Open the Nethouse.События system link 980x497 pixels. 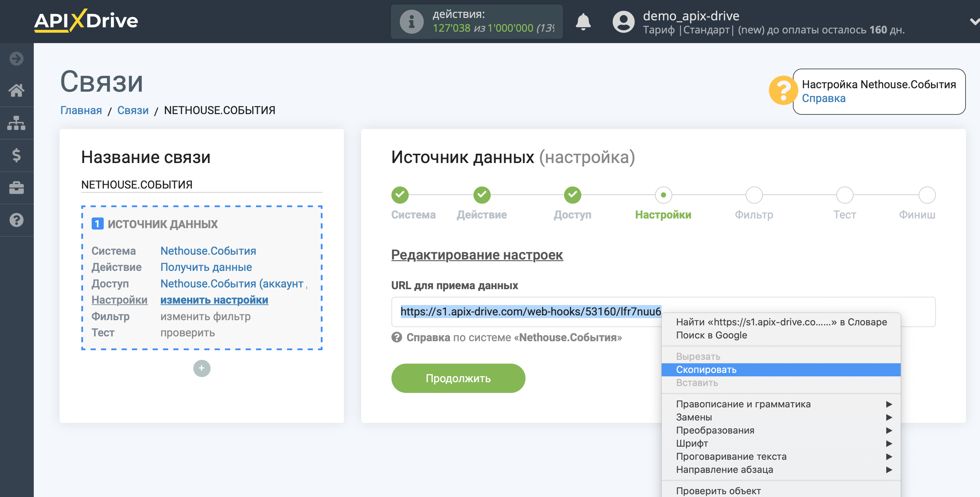[208, 251]
